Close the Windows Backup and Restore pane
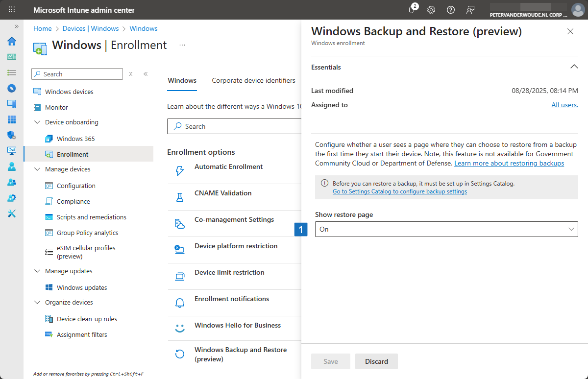 click(x=570, y=31)
